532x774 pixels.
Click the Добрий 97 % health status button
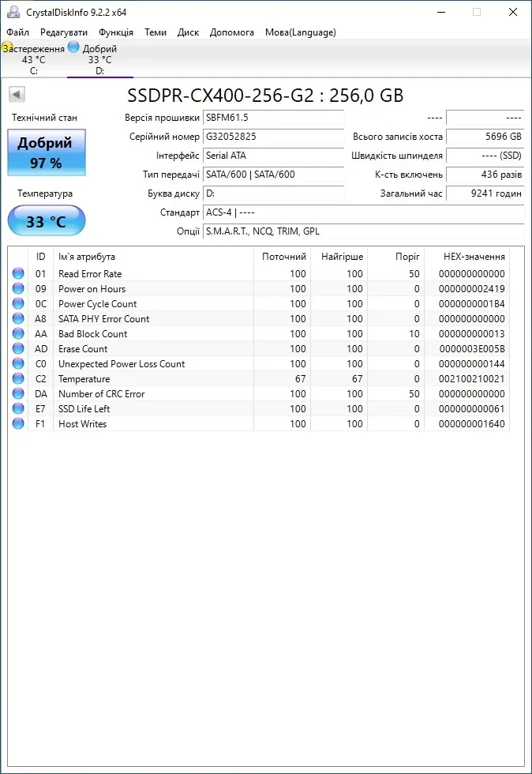(47, 152)
